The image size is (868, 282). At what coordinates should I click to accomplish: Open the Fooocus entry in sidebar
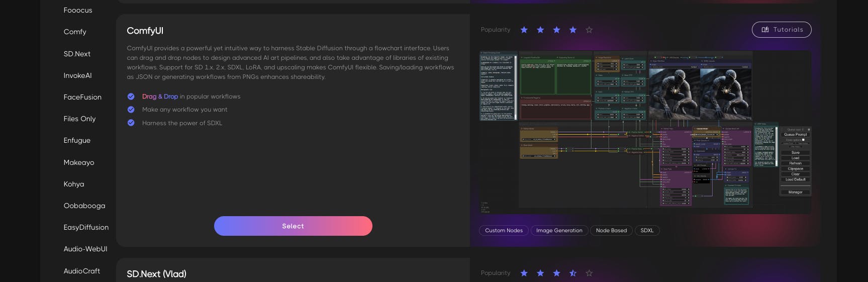click(x=78, y=10)
